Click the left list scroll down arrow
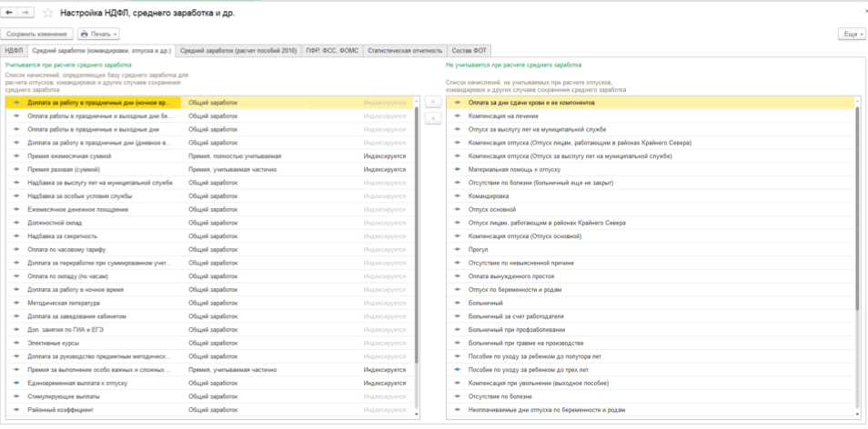868x429 pixels. pyautogui.click(x=417, y=414)
